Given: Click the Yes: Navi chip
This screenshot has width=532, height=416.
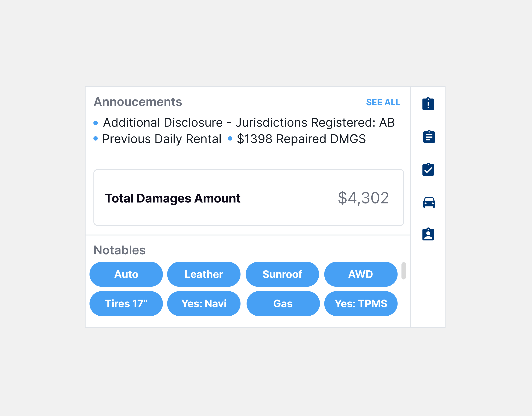Looking at the screenshot, I should click(204, 303).
